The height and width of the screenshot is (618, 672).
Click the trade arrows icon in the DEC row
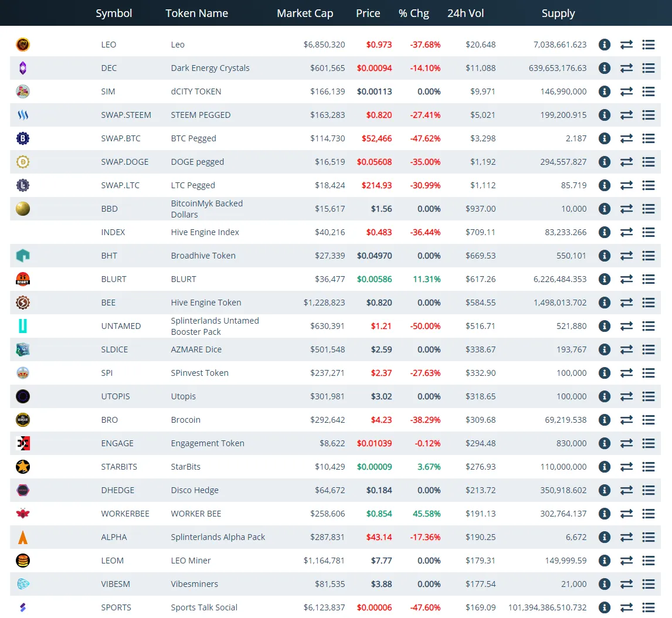pos(627,68)
